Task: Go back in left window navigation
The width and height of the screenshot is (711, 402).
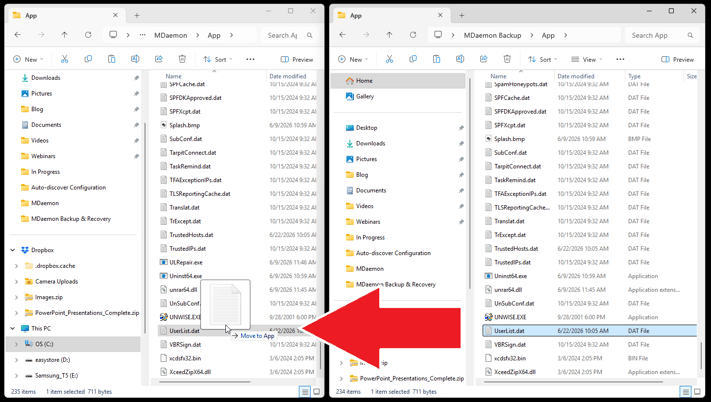Action: [17, 35]
